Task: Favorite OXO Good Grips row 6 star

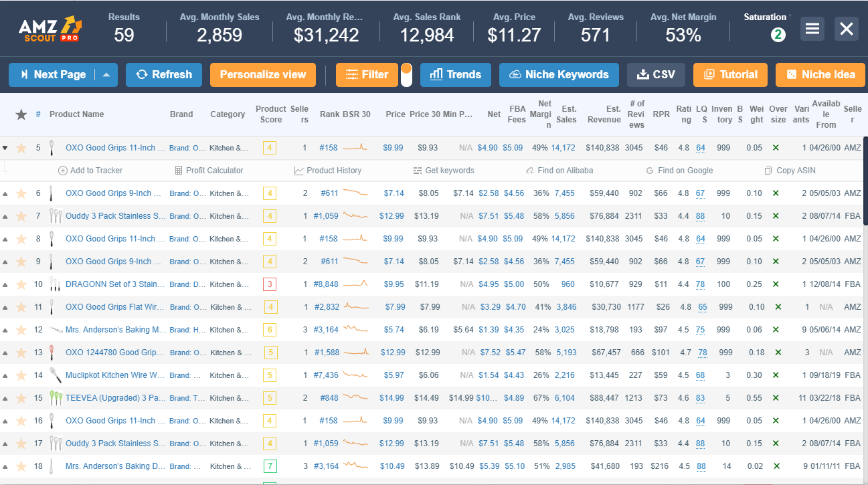Action: (x=21, y=193)
